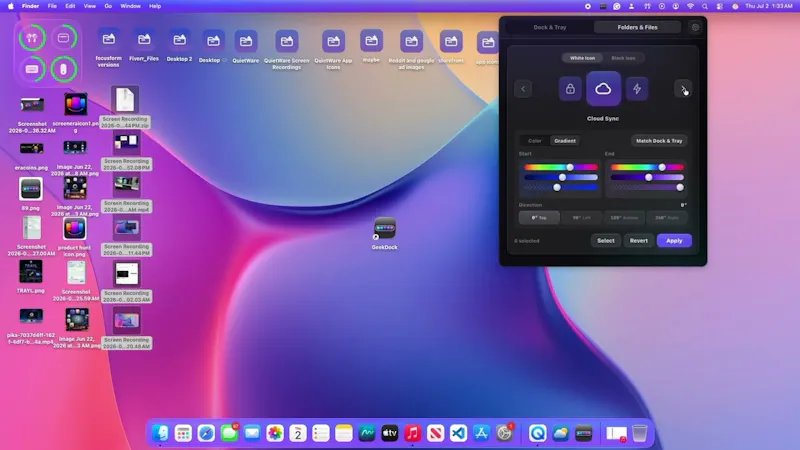The height and width of the screenshot is (450, 800).
Task: Open App Store from the Dock
Action: point(481,433)
